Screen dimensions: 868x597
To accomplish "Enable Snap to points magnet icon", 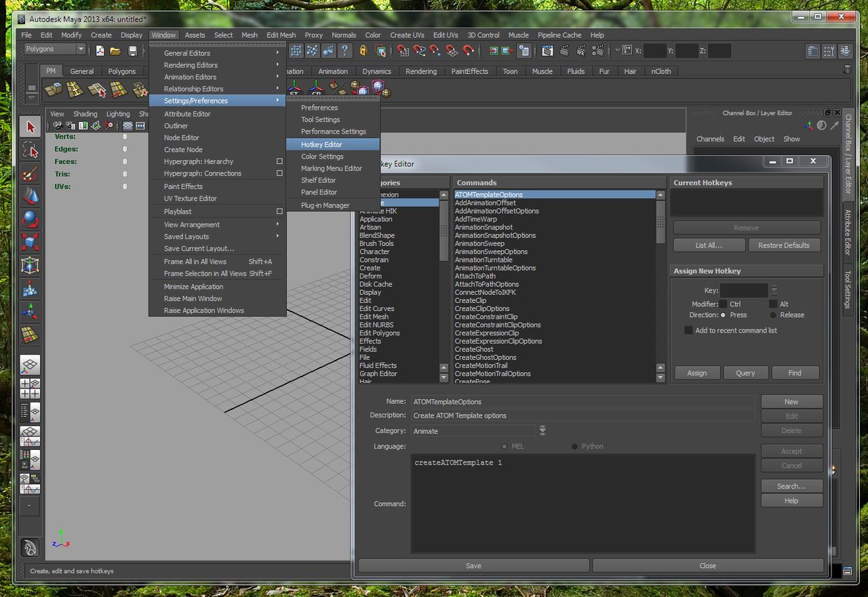I will pos(435,50).
